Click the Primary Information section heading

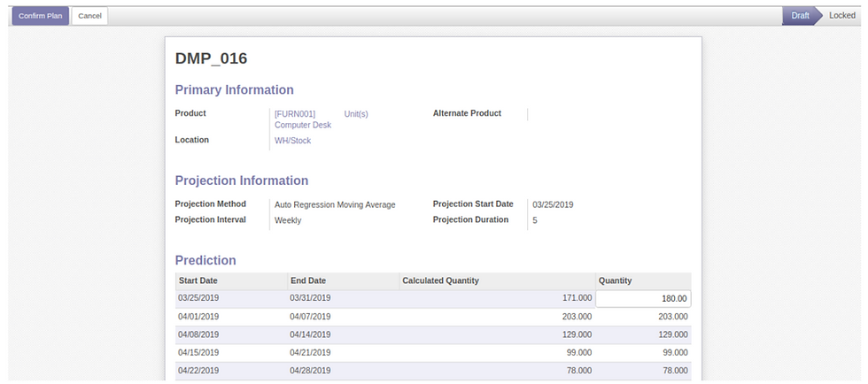coord(234,90)
